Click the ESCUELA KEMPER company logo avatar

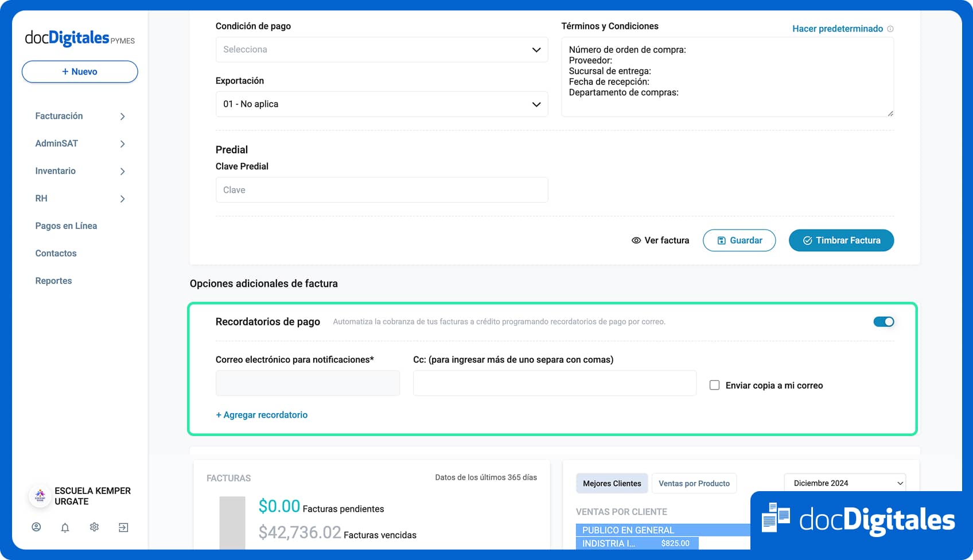coord(40,496)
